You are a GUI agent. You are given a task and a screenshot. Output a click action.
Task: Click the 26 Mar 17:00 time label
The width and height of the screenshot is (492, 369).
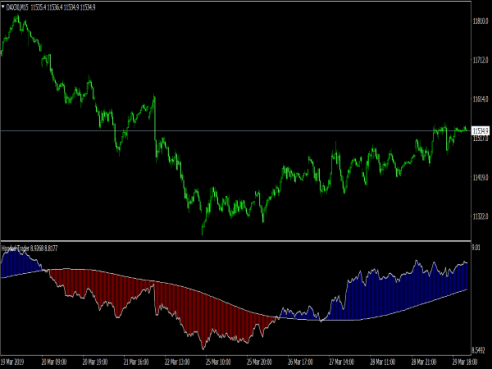[300, 362]
